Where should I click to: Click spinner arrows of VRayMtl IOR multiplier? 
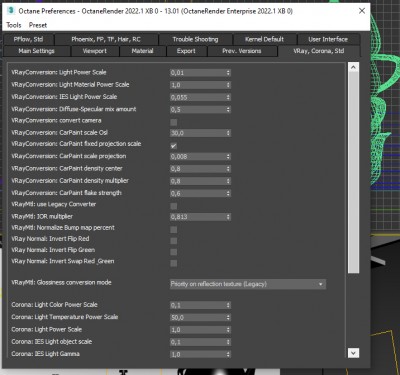(228, 217)
